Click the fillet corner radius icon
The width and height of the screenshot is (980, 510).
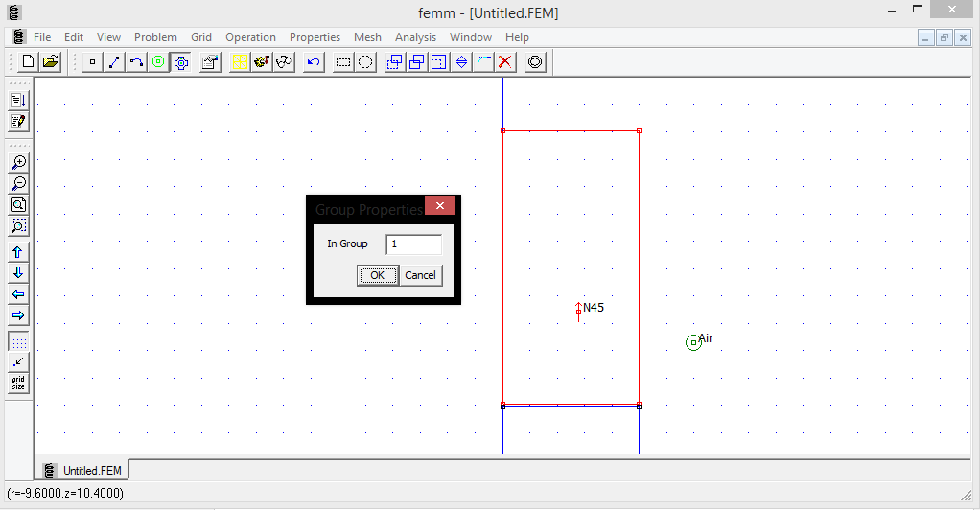(x=483, y=62)
